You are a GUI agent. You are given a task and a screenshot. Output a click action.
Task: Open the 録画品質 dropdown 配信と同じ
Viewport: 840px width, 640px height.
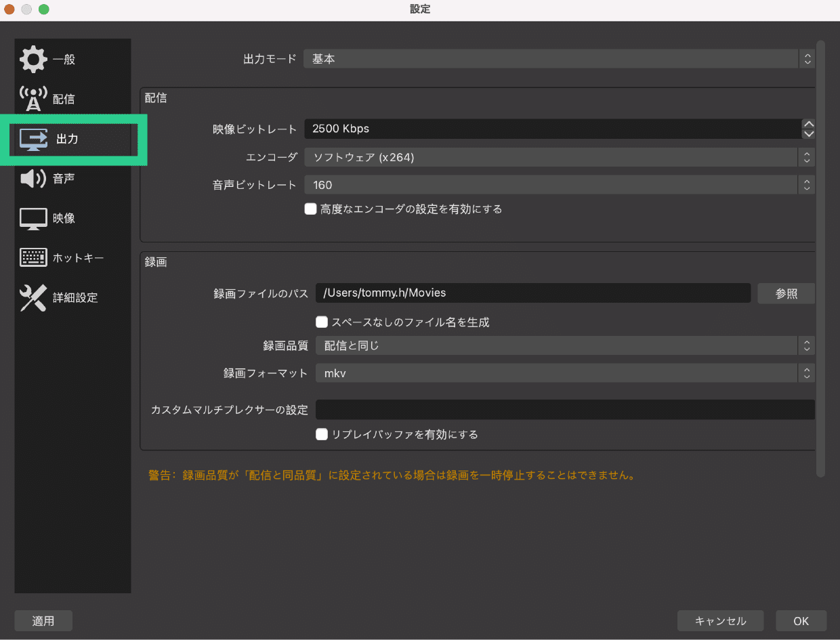tap(565, 345)
